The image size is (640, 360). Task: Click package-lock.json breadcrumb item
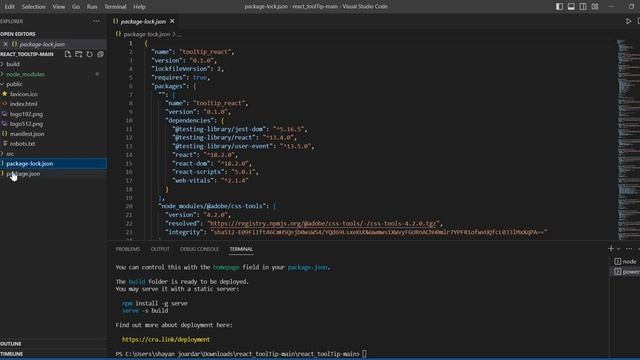[146, 34]
